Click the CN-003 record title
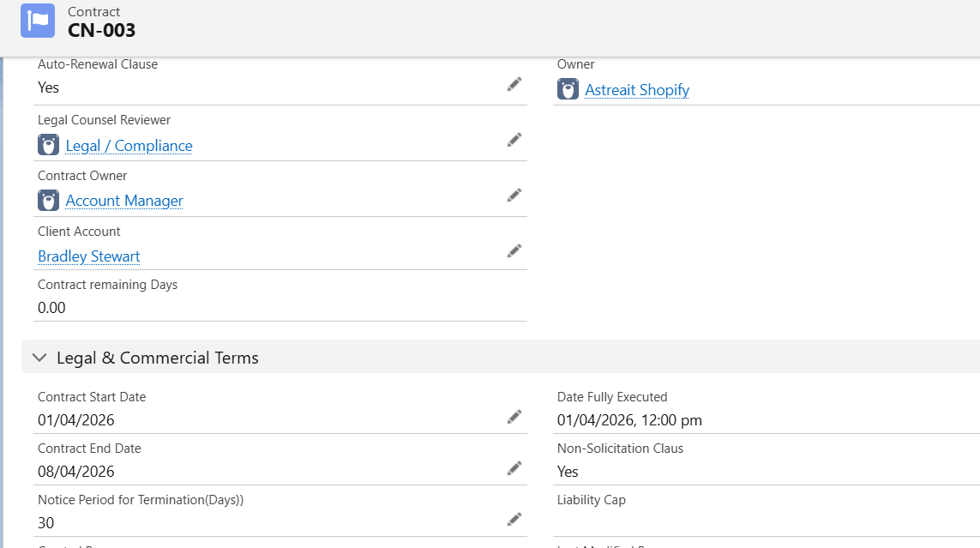This screenshot has height=548, width=980. [101, 30]
